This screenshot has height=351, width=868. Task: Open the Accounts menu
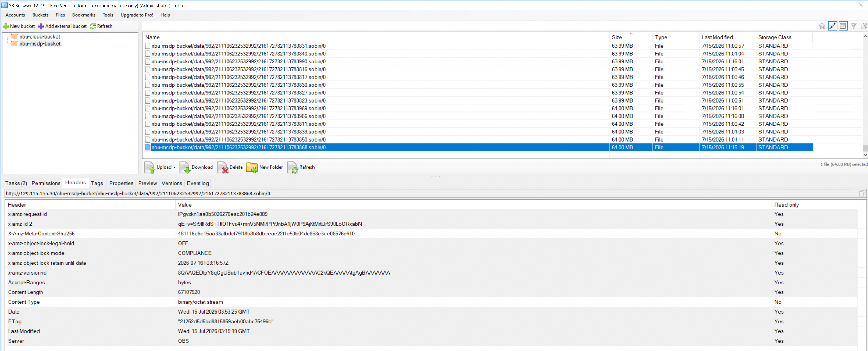click(x=15, y=15)
